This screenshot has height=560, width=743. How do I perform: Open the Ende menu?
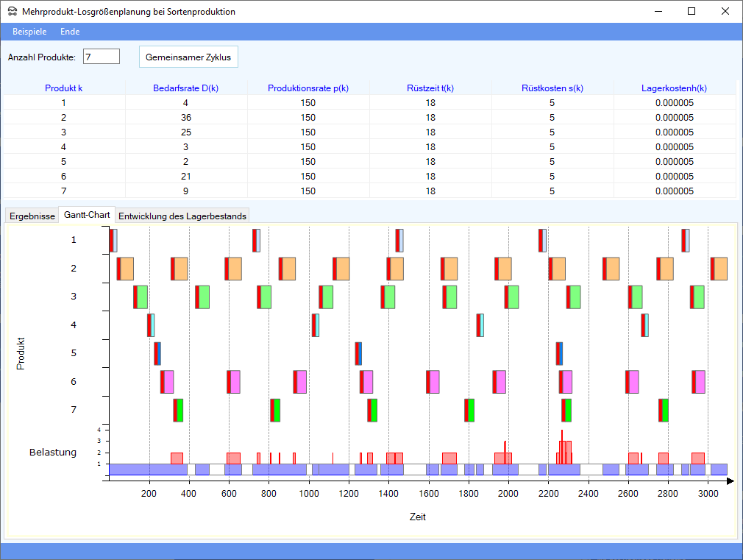click(x=70, y=32)
